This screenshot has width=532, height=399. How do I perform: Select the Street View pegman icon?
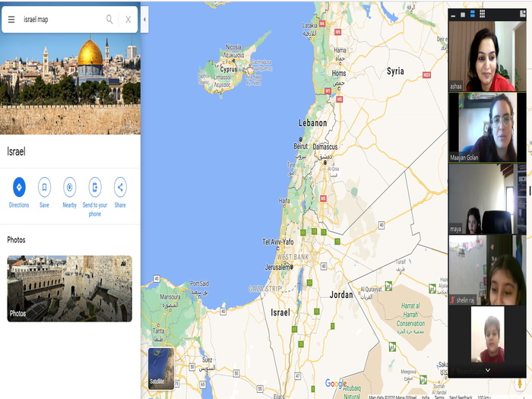coord(519,384)
